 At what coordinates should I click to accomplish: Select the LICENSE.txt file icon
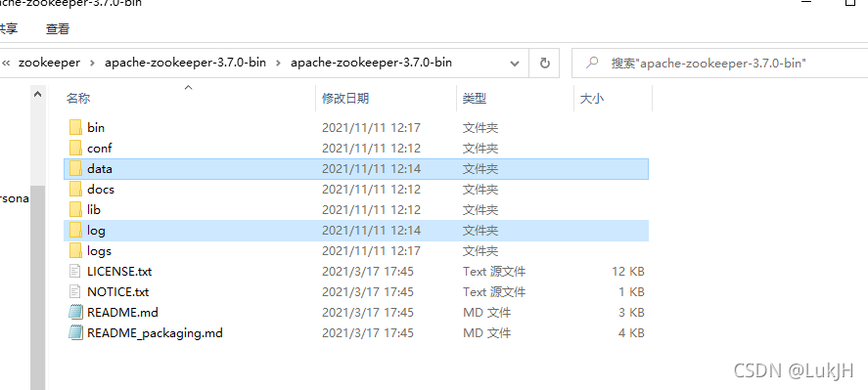click(75, 271)
